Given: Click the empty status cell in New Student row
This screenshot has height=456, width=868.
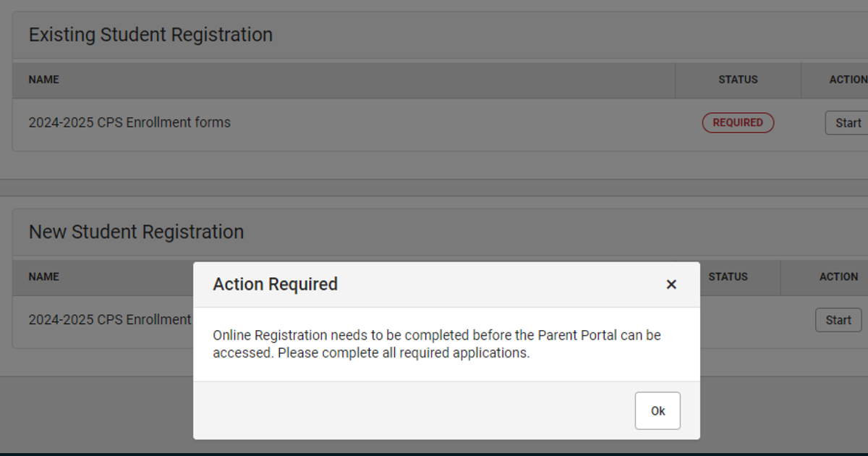Looking at the screenshot, I should (x=740, y=320).
